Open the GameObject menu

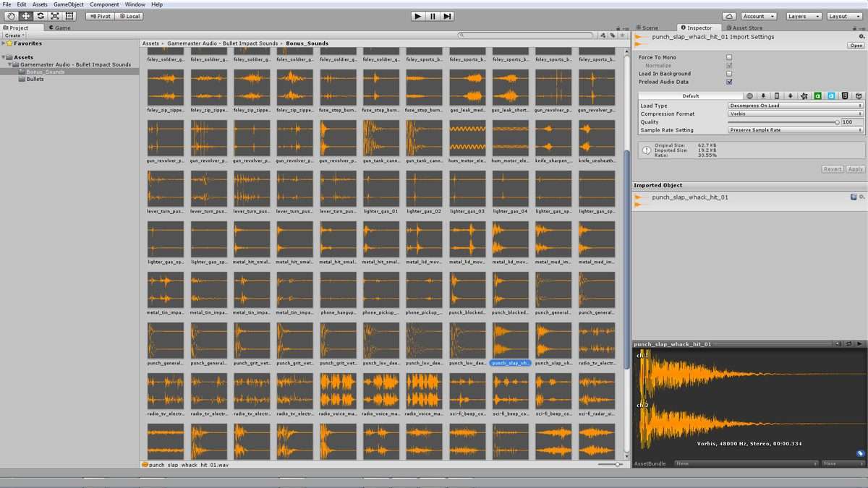69,4
